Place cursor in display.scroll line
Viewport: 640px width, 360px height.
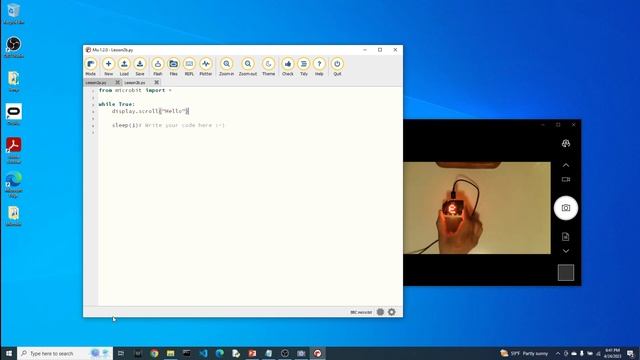coord(150,111)
